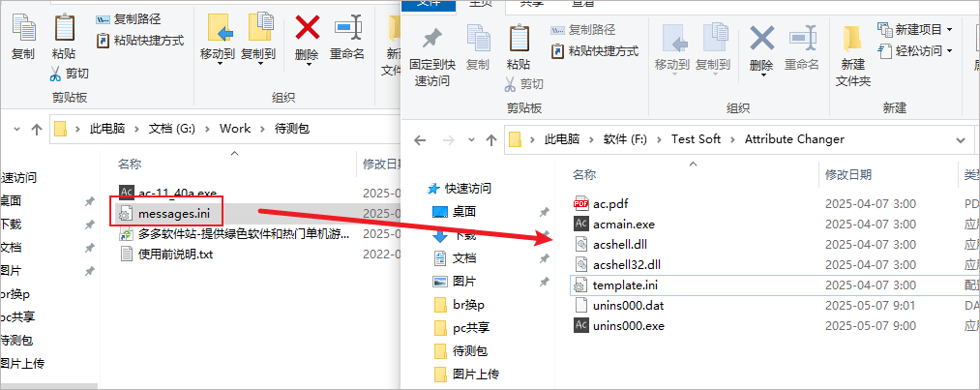Click the Work breadcrumb in left window
Viewport: 980px width, 390px height.
click(235, 129)
